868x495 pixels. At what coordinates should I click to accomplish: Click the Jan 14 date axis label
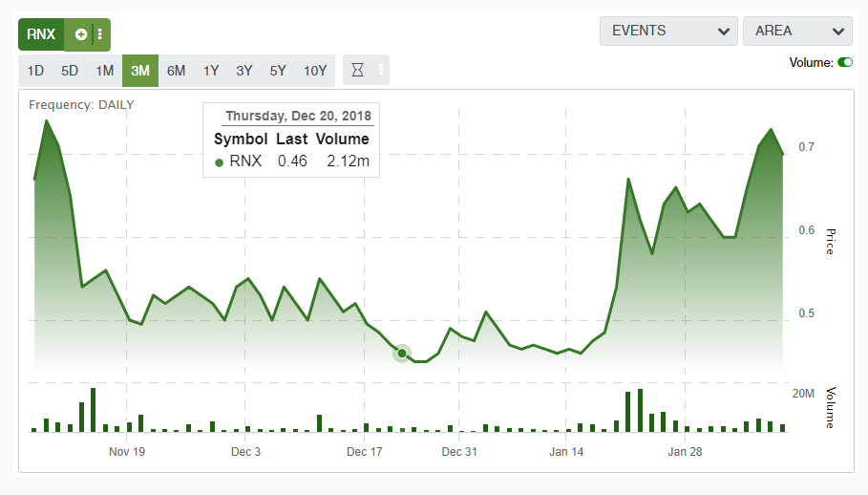[x=566, y=452]
